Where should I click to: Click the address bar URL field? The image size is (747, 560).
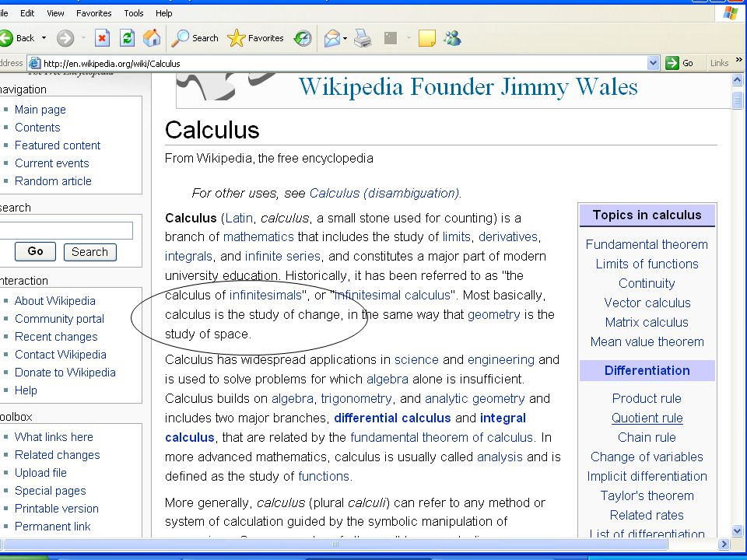345,63
